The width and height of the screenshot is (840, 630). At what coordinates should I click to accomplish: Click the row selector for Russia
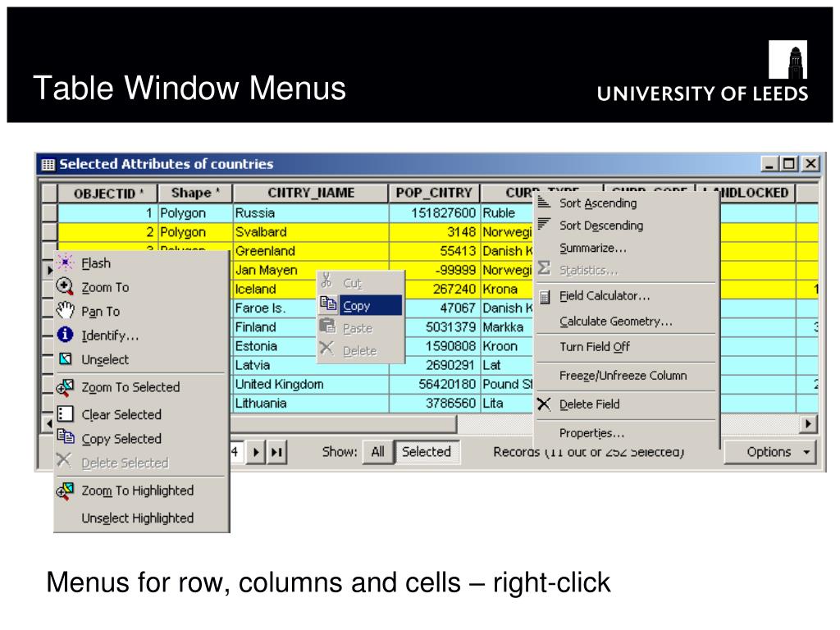click(x=49, y=212)
